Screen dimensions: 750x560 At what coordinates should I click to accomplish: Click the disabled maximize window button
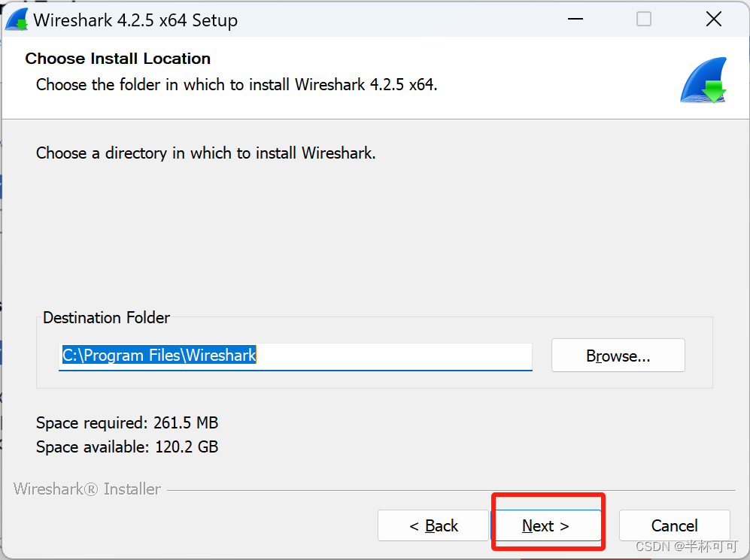pos(644,20)
